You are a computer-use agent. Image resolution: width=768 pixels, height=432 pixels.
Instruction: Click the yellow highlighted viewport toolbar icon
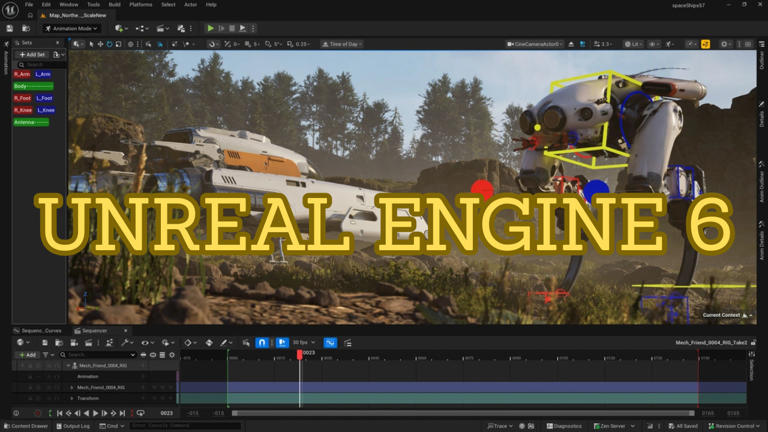pyautogui.click(x=705, y=44)
